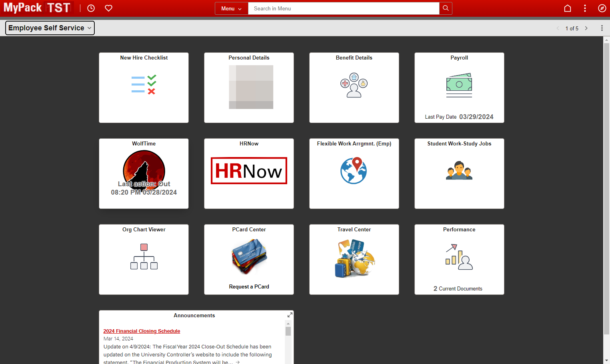
Task: Open Actions menu in red header
Action: coord(585,8)
